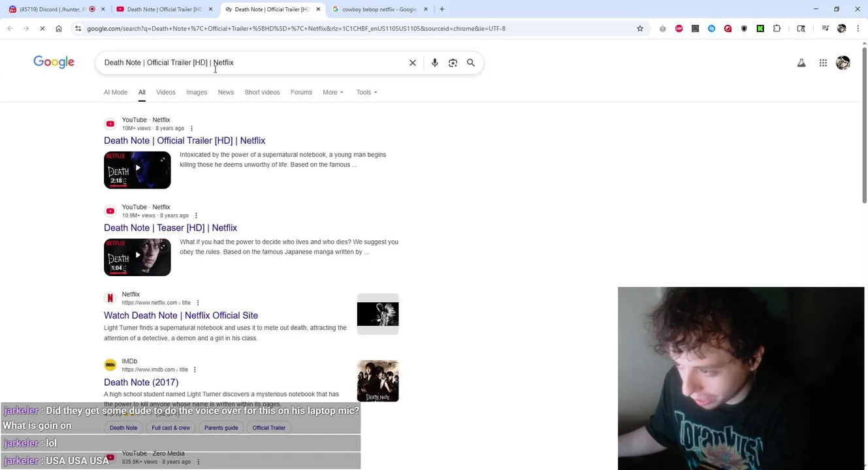
Task: Open the Netflix result Ryuk thumbnail
Action: click(x=378, y=314)
